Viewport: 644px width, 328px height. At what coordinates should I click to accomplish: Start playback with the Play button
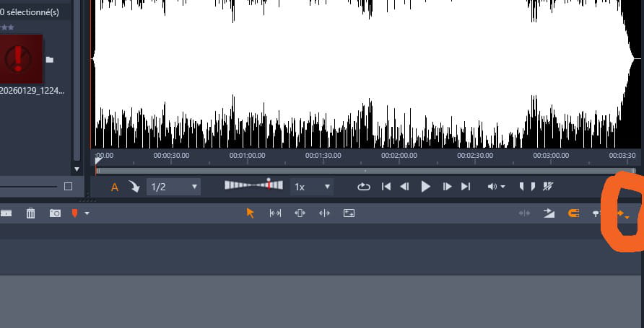[x=426, y=187]
